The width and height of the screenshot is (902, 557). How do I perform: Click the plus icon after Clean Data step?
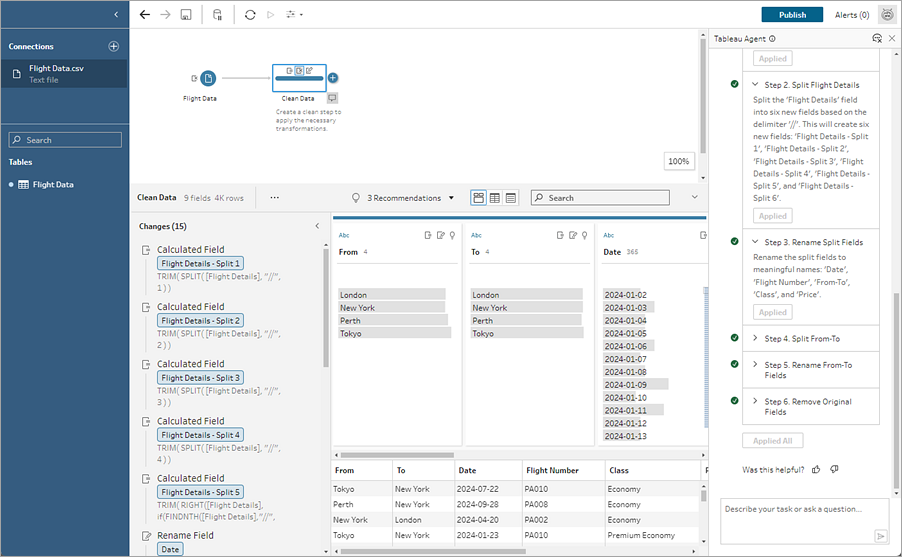(x=333, y=78)
